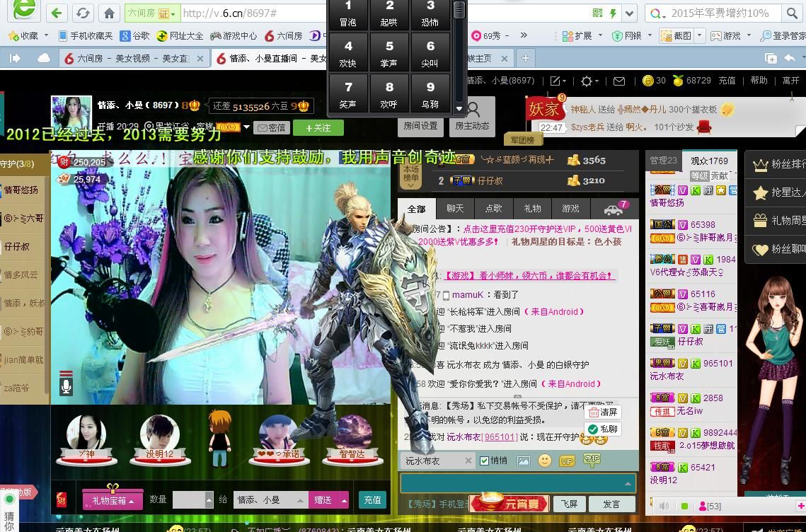Click the emoji smiley face icon

545,461
